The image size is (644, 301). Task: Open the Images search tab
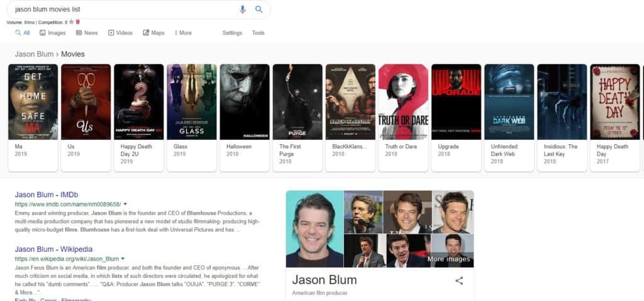[x=52, y=33]
